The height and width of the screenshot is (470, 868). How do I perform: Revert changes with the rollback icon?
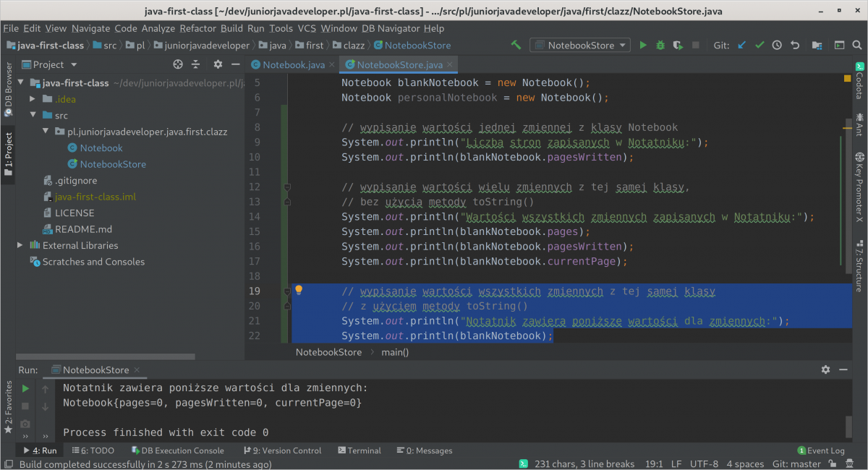point(795,45)
